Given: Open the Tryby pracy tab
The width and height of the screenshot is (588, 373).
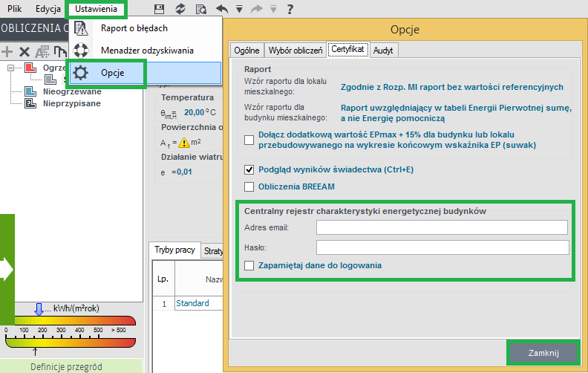Looking at the screenshot, I should 174,250.
